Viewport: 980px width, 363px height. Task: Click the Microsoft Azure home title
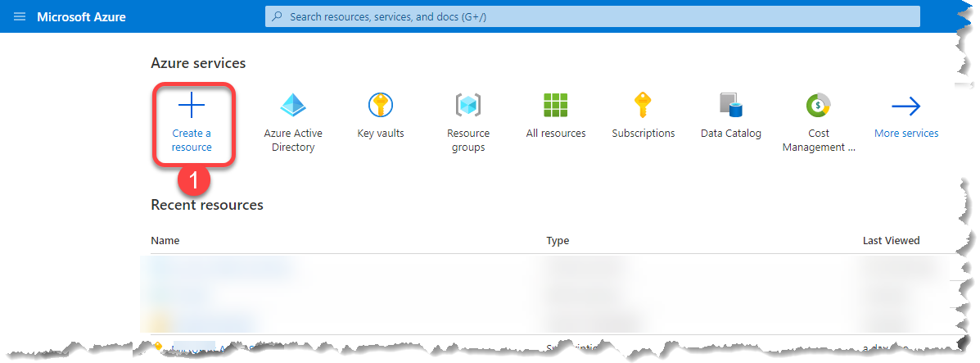[81, 17]
